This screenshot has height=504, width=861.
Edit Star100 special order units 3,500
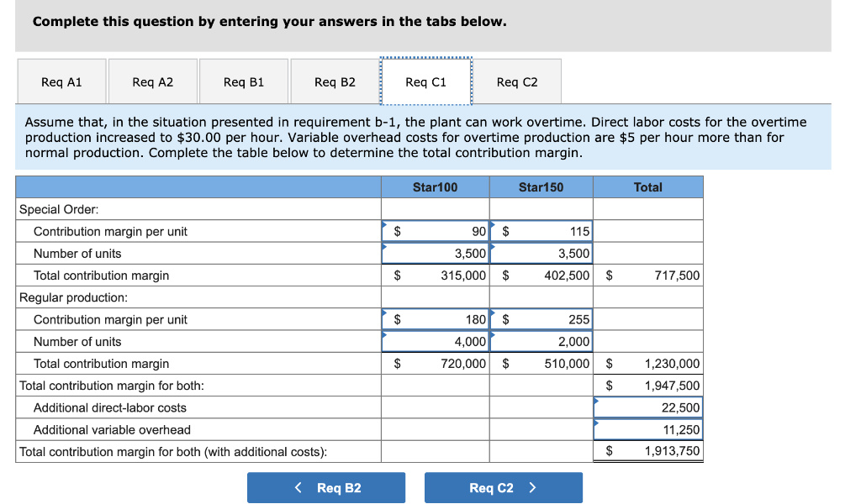[x=436, y=254]
